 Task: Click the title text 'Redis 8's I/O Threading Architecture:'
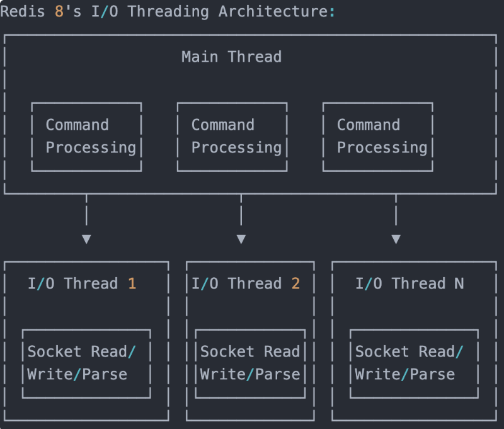168,11
